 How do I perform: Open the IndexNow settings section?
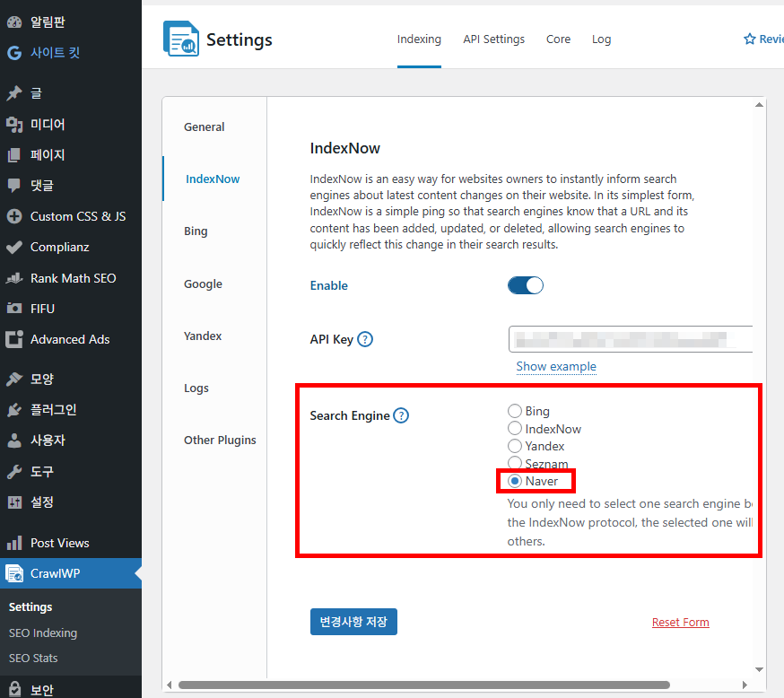point(213,179)
